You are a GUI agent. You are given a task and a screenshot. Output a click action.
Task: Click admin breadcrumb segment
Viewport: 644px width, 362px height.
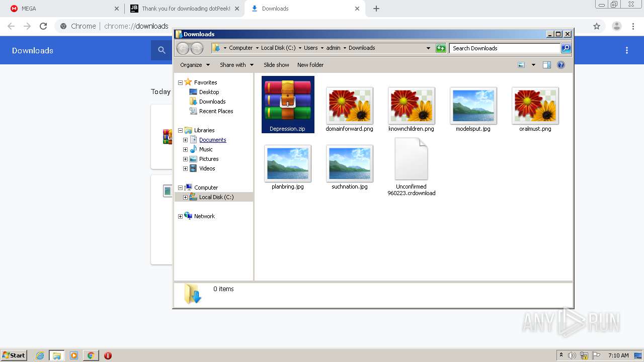tap(333, 48)
